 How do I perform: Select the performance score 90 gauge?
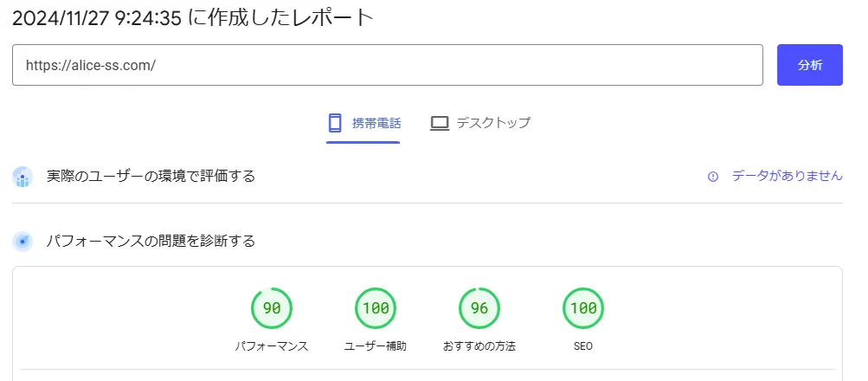point(272,308)
